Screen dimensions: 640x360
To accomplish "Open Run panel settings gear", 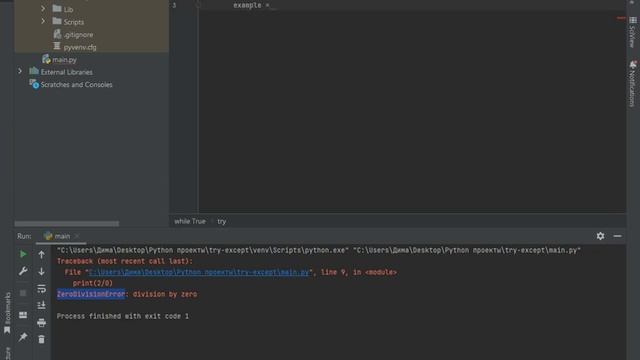I will tap(600, 236).
